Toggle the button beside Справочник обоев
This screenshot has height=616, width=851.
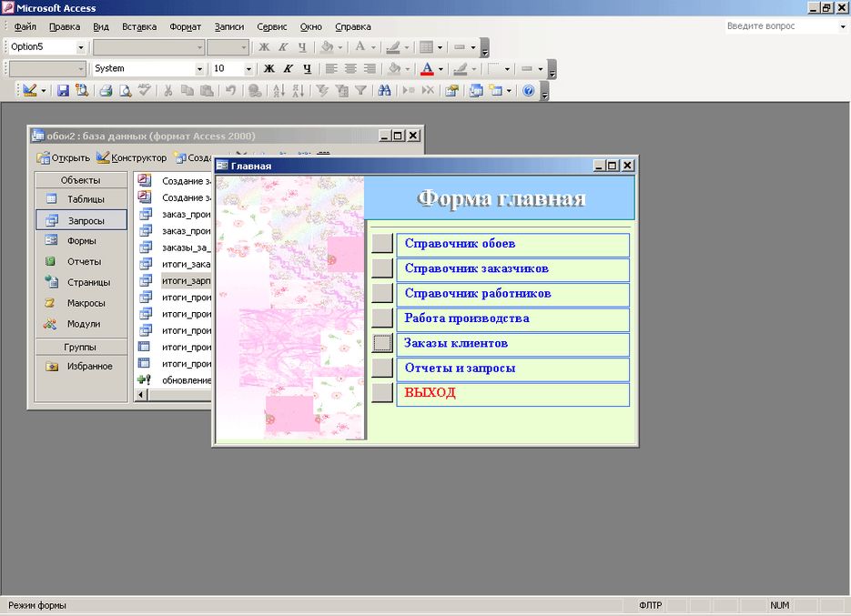[x=382, y=243]
